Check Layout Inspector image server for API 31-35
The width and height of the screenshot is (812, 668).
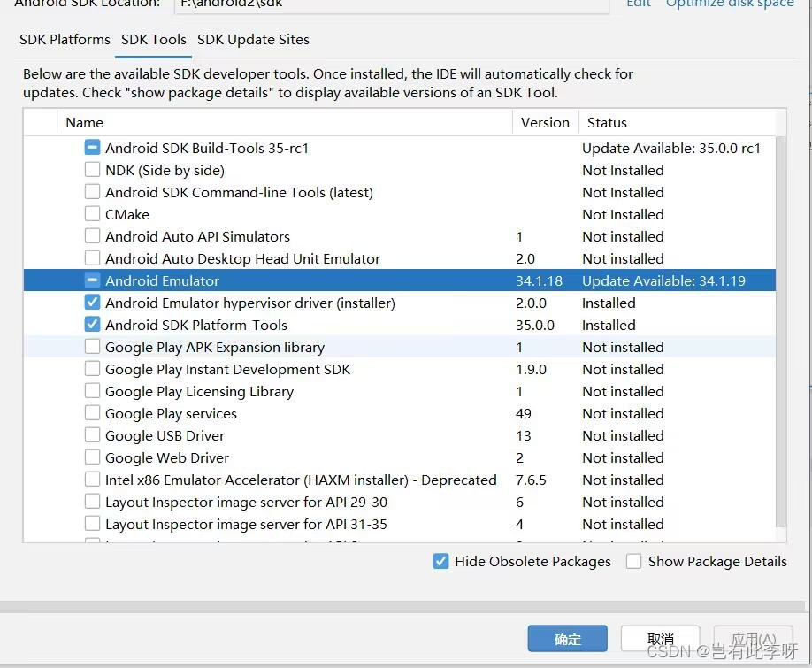point(92,524)
